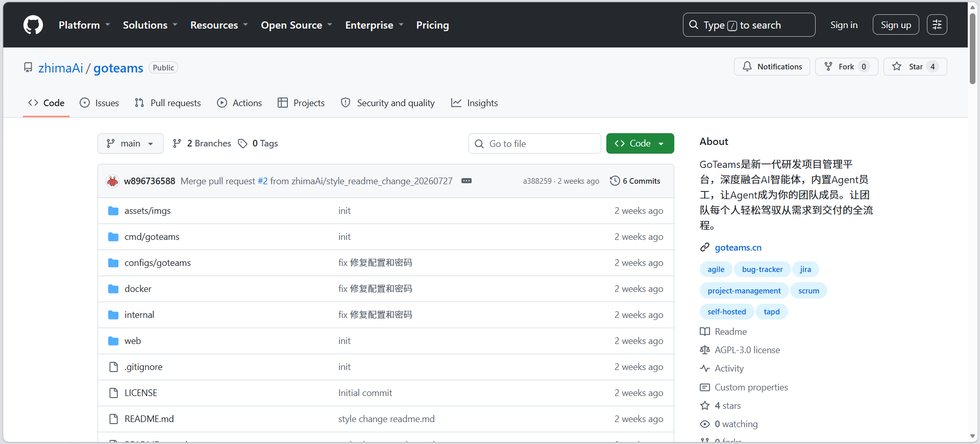Switch to the Actions tab

click(239, 103)
